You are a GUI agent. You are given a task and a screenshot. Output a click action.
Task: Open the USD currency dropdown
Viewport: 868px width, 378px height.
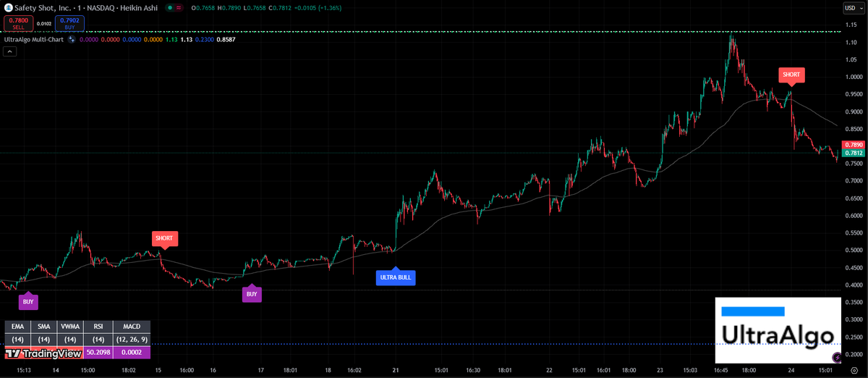click(x=853, y=8)
